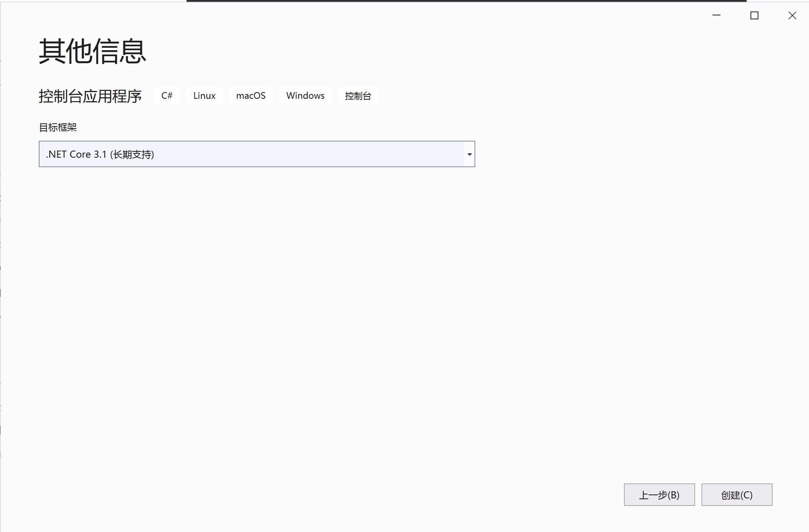Screen dimensions: 809x532
Task: Go back with the 上一步(B) button
Action: pos(659,494)
